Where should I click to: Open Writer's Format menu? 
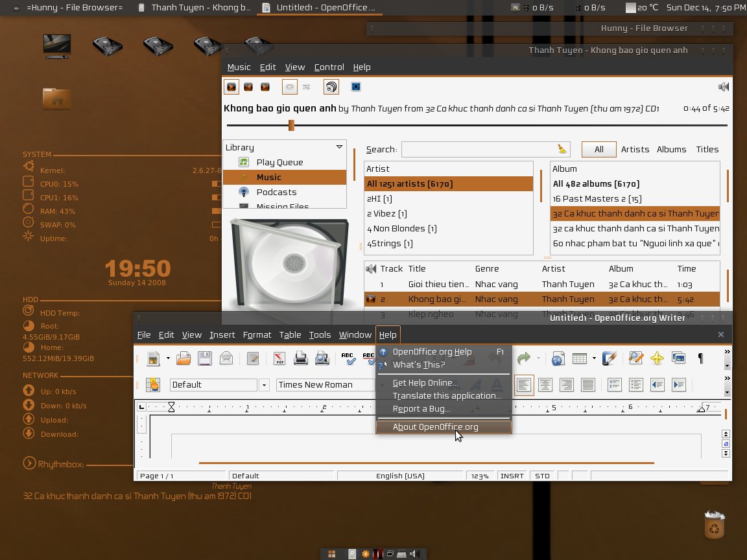[257, 334]
